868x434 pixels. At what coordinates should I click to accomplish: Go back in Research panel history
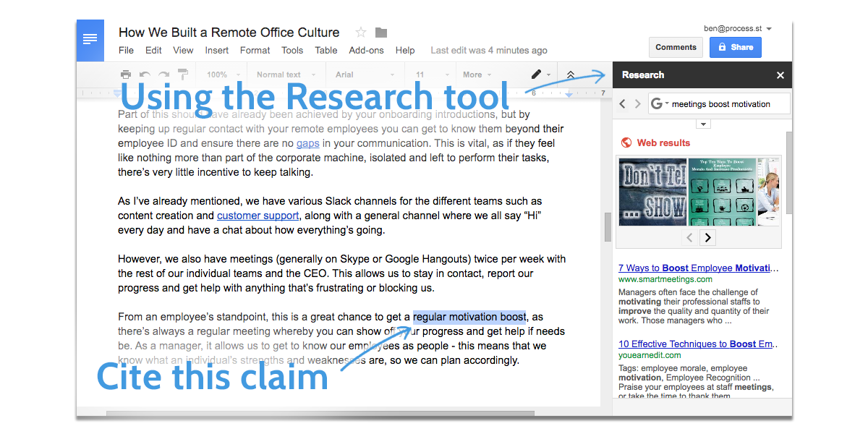[x=623, y=104]
